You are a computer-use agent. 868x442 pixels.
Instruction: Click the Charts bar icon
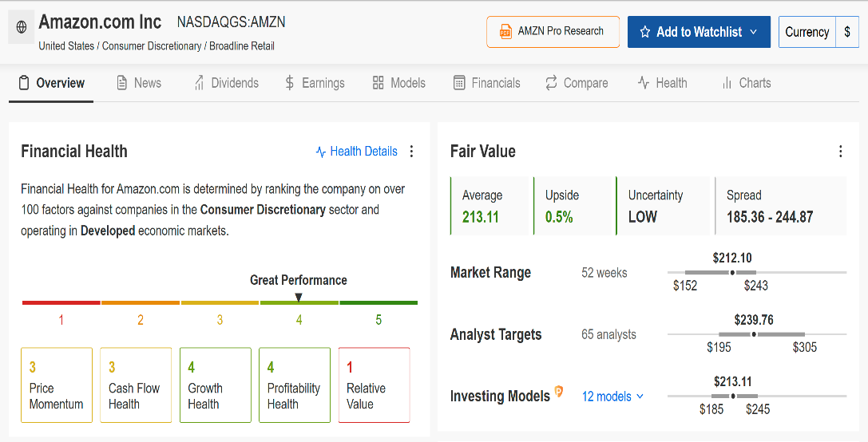click(x=727, y=83)
